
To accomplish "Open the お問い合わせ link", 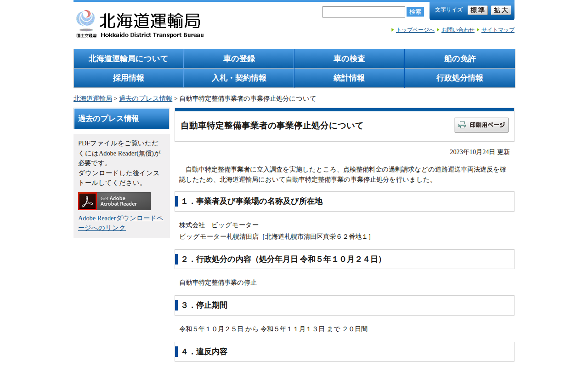I will 458,30.
